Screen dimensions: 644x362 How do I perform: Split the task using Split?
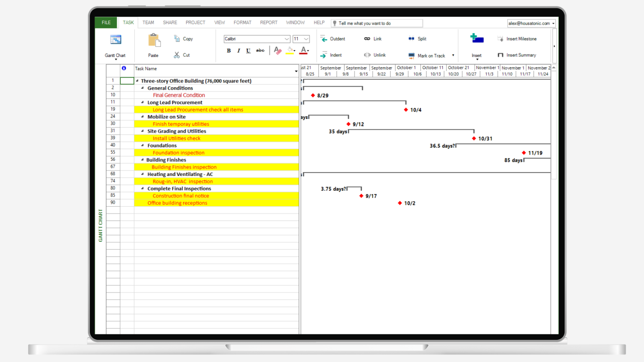pos(417,39)
